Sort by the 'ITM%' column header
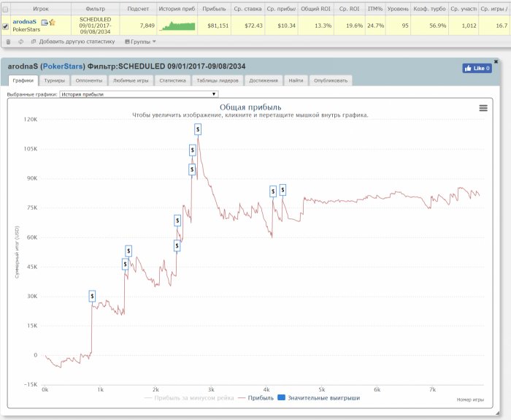The width and height of the screenshot is (511, 420). click(x=375, y=9)
